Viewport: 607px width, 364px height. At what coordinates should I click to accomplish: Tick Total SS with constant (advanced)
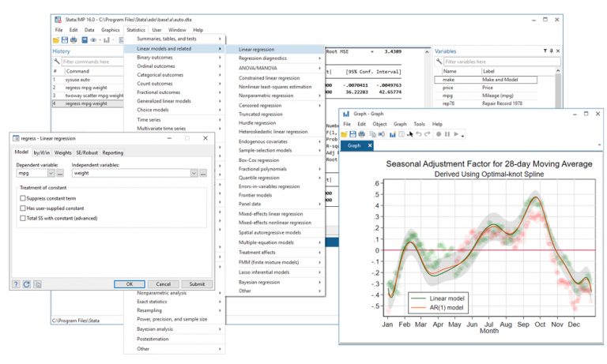[x=22, y=218]
